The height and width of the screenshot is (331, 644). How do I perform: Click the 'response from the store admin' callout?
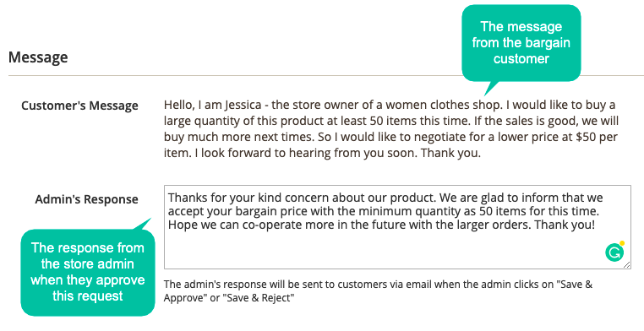(x=88, y=272)
